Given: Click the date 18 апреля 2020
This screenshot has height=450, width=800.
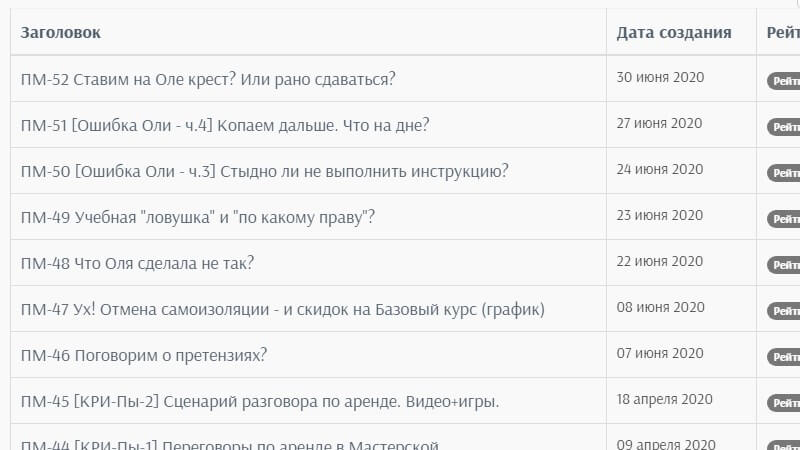Looking at the screenshot, I should (x=664, y=399).
